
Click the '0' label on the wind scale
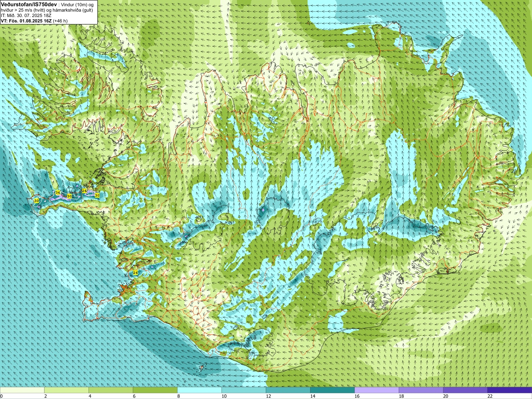[2, 396]
